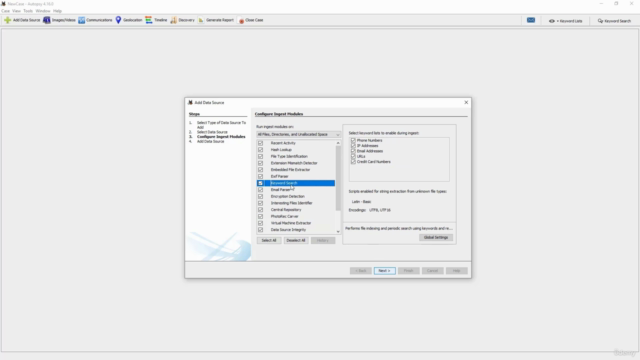The width and height of the screenshot is (640, 360).
Task: Open the Communications viewer icon
Action: click(x=82, y=20)
